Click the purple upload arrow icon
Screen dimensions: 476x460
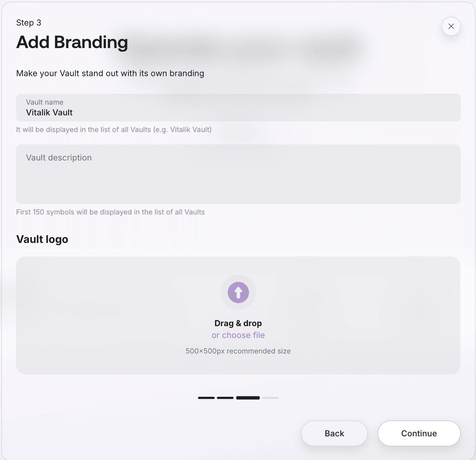point(238,292)
